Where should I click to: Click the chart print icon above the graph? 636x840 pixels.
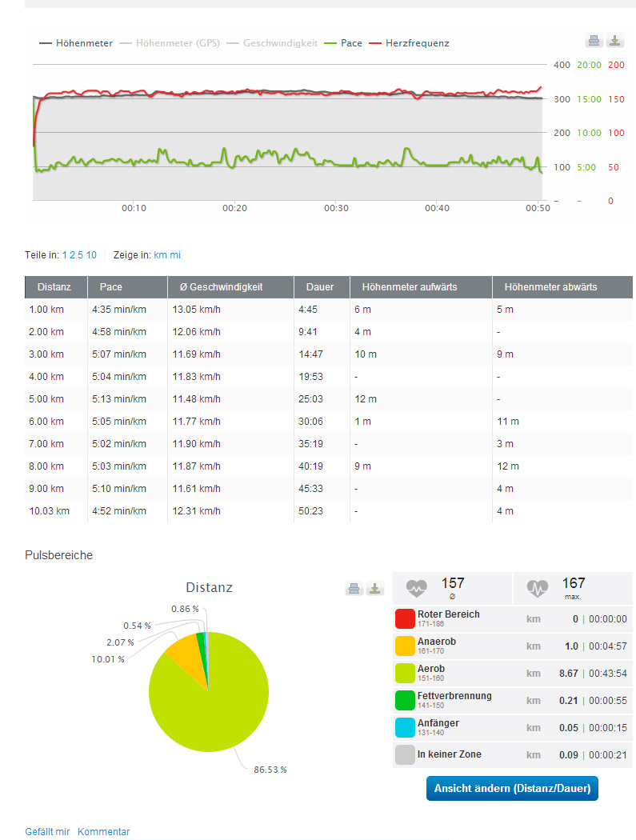[594, 41]
